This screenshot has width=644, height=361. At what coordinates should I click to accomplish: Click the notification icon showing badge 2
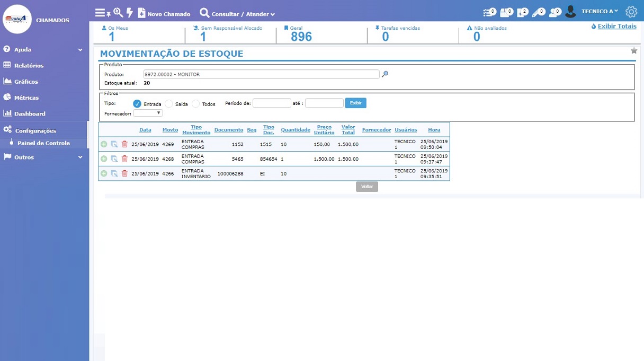click(x=522, y=12)
